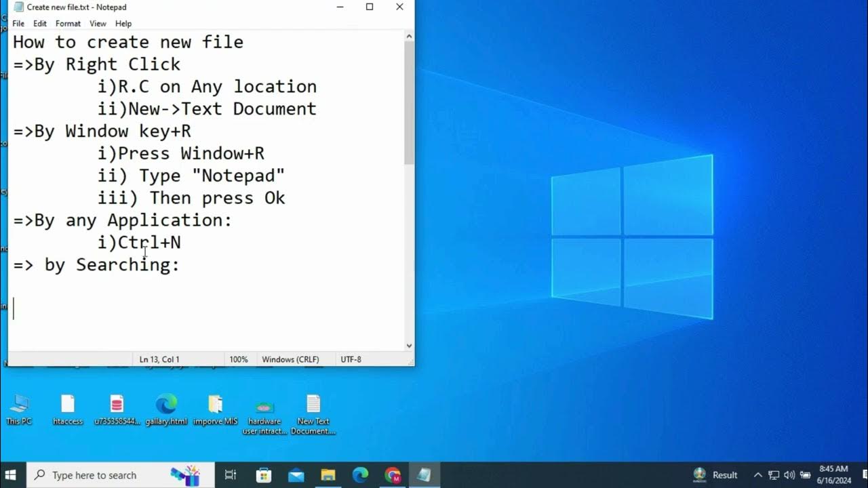Click 'Ln 13, Col 1' in status bar
The width and height of the screenshot is (868, 488).
[x=159, y=359]
